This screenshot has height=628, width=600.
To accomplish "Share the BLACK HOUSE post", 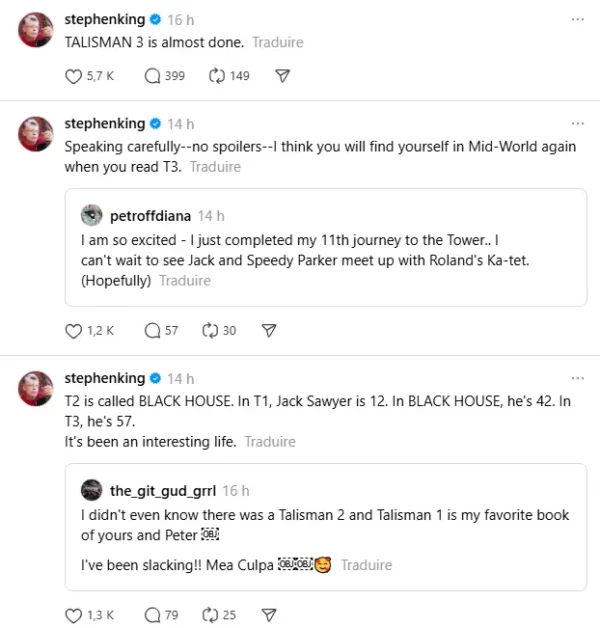I will click(268, 615).
